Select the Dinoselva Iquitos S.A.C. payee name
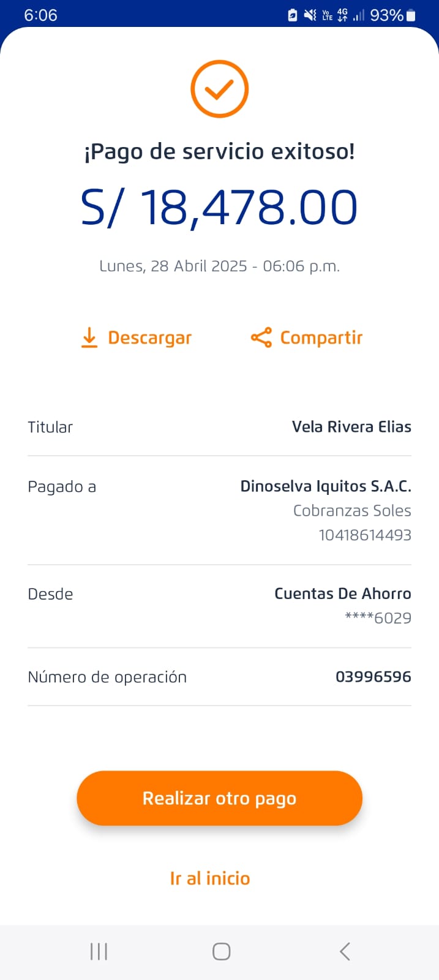 click(326, 486)
